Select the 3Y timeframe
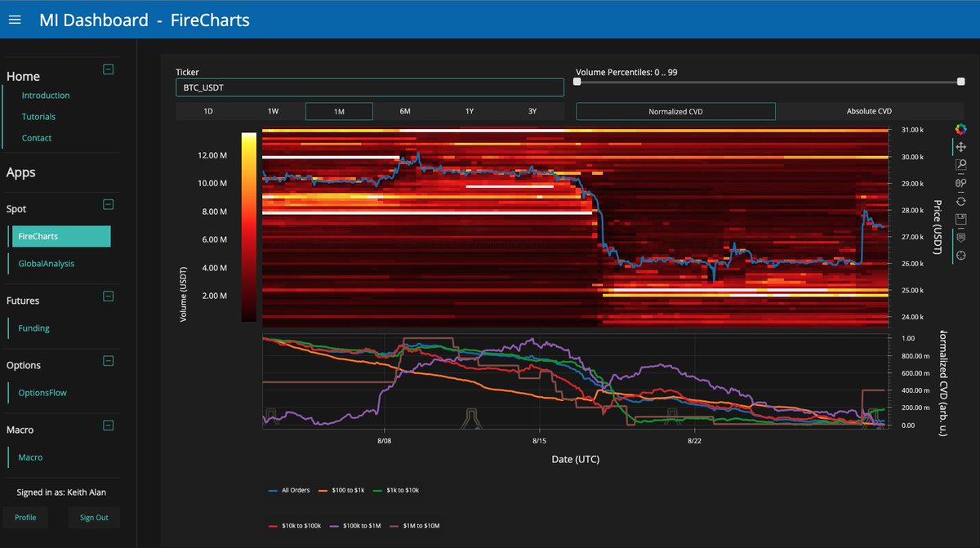This screenshot has height=548, width=980. point(532,111)
